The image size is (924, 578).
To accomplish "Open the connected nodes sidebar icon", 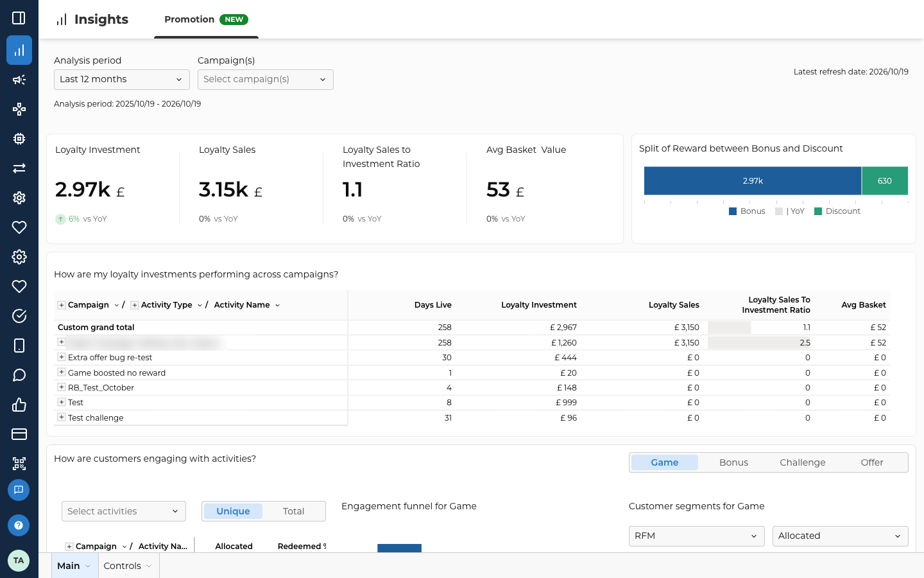I will pos(19,109).
